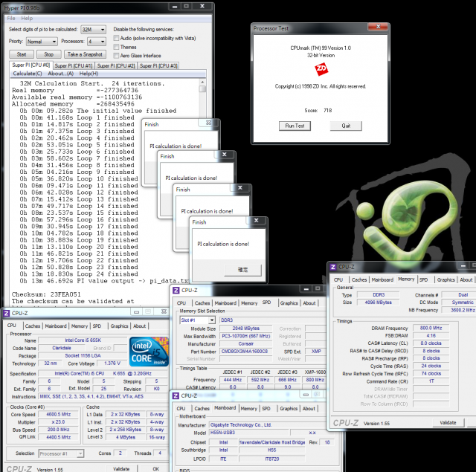Close the second Finish dialog

[224, 155]
